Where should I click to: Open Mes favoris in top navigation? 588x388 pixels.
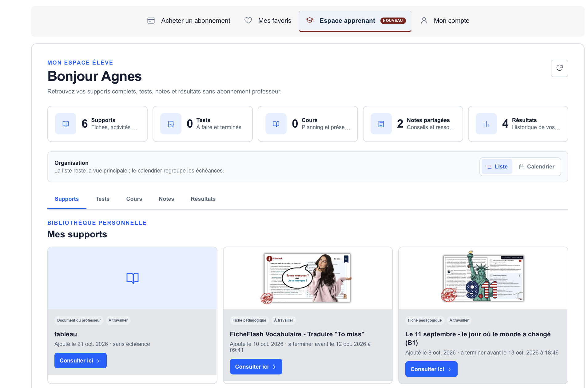(268, 21)
